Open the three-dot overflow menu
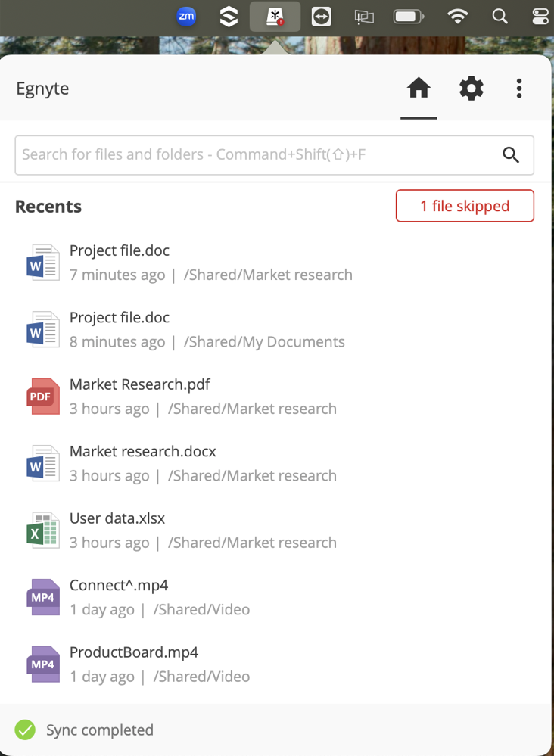 (x=519, y=89)
